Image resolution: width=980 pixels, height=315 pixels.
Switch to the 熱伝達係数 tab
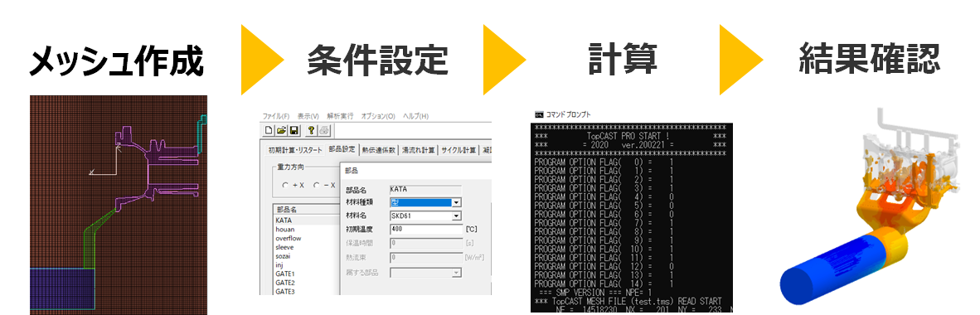pos(379,150)
